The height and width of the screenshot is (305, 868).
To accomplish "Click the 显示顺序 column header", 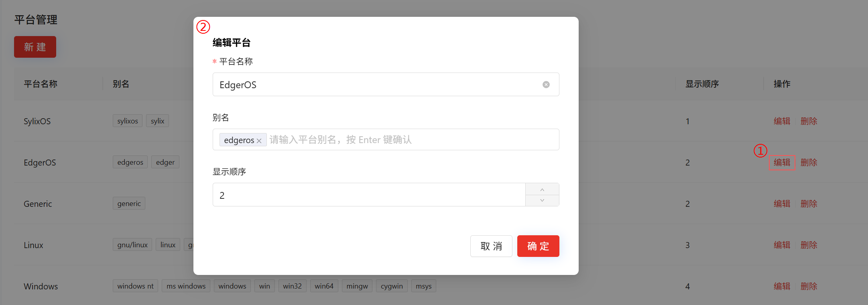I will click(702, 84).
